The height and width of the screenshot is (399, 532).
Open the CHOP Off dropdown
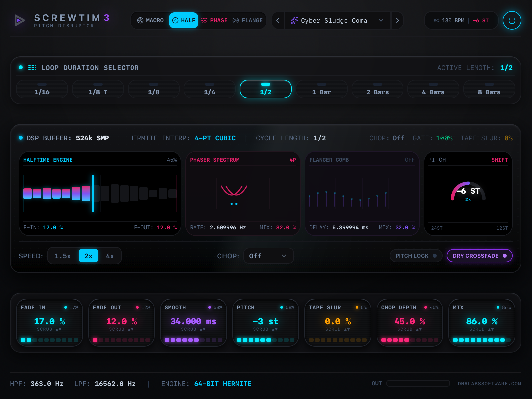click(x=268, y=256)
